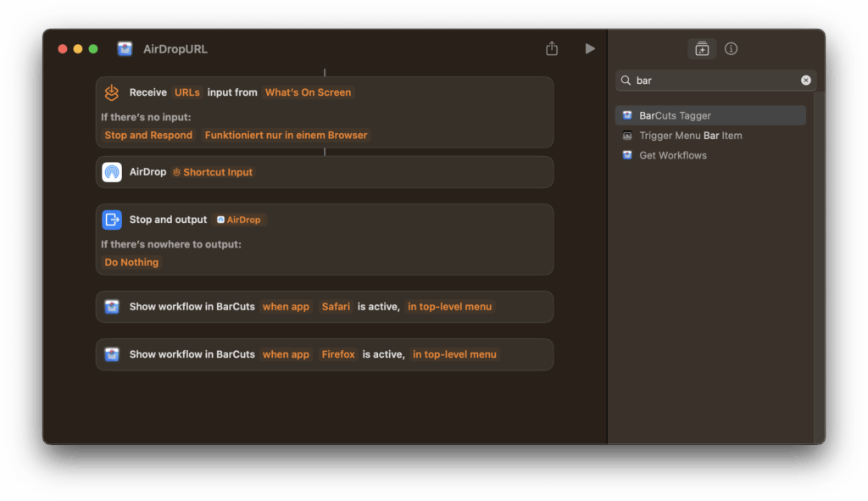The height and width of the screenshot is (501, 868).
Task: Select BarCuts Tagger in results list
Action: coord(710,115)
